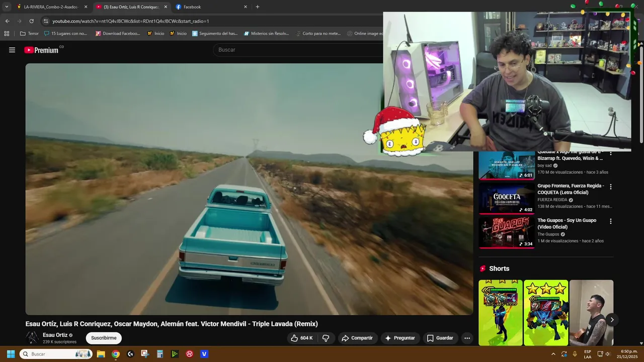Open 'Grupo Frontera, Fuerza Regida - COQUETA' title
Screen dimensions: 644x362
point(571,189)
